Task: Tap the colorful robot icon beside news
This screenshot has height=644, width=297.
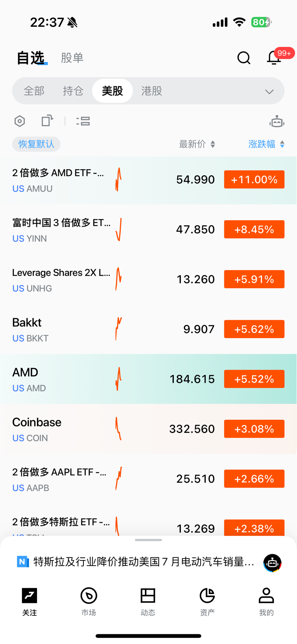Action: [x=272, y=563]
